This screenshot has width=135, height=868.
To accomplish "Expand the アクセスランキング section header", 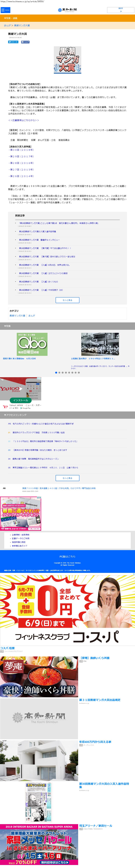I will (68, 415).
